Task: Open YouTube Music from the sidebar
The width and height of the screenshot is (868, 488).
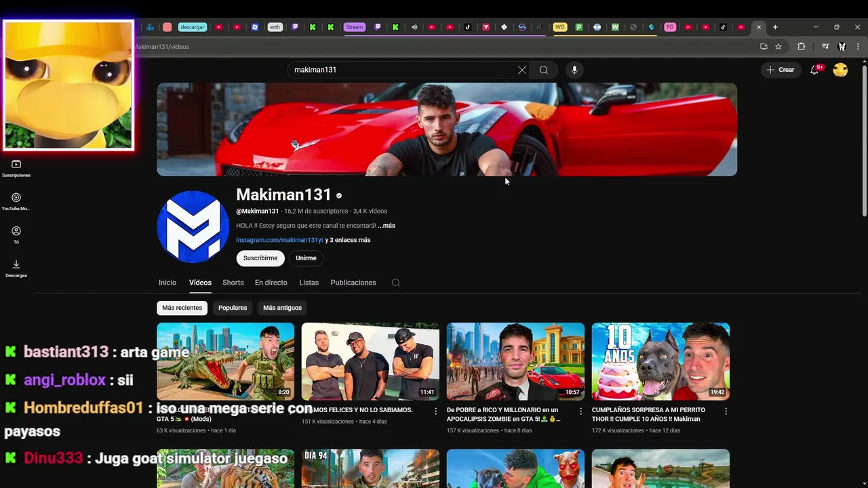Action: (16, 202)
